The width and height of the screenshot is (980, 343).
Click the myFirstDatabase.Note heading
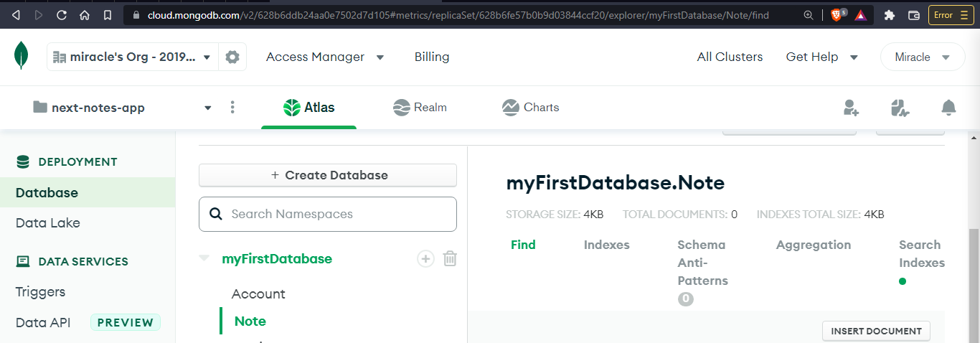pos(616,183)
